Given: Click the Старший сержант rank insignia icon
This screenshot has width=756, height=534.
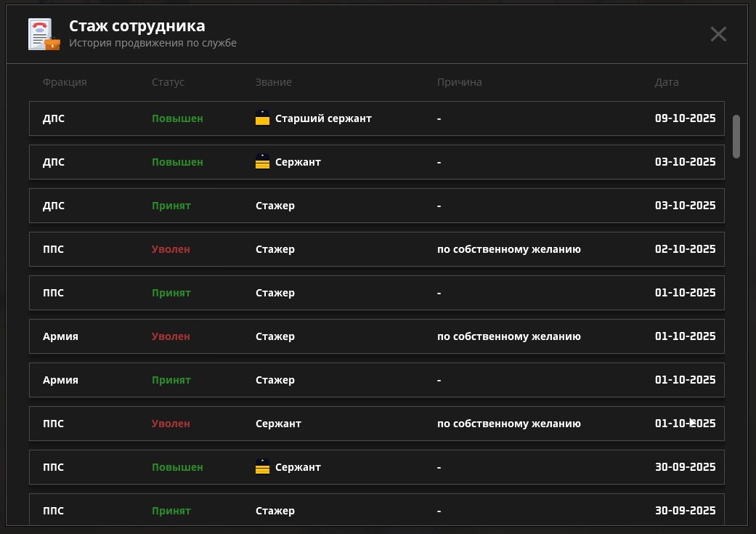Looking at the screenshot, I should [262, 118].
